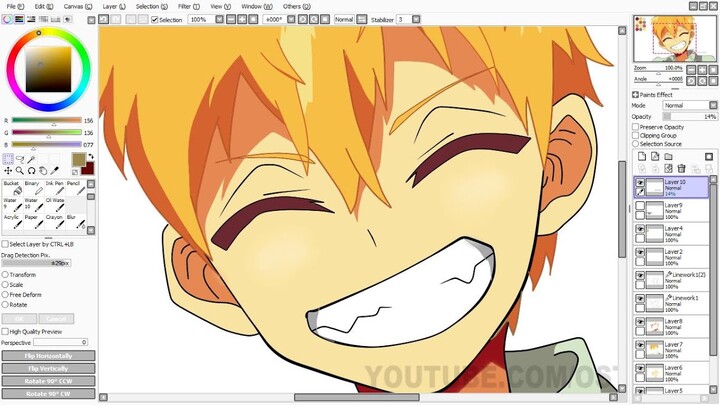This screenshot has height=405, width=720.
Task: Delete the selected layer with trash icon
Action: [681, 169]
